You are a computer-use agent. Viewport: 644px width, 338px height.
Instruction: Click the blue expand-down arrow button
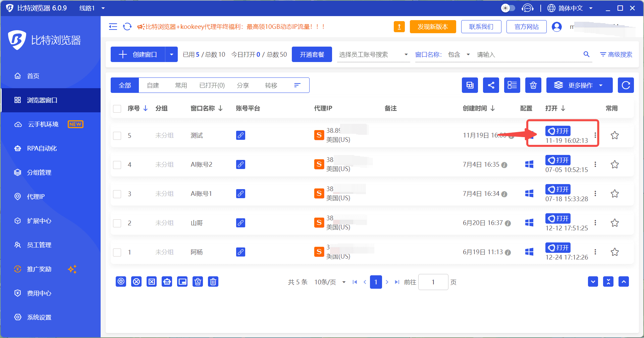pyautogui.click(x=593, y=282)
